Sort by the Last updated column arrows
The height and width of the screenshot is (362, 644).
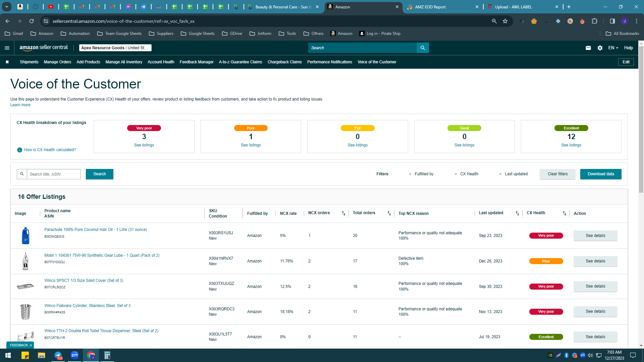[517, 214]
